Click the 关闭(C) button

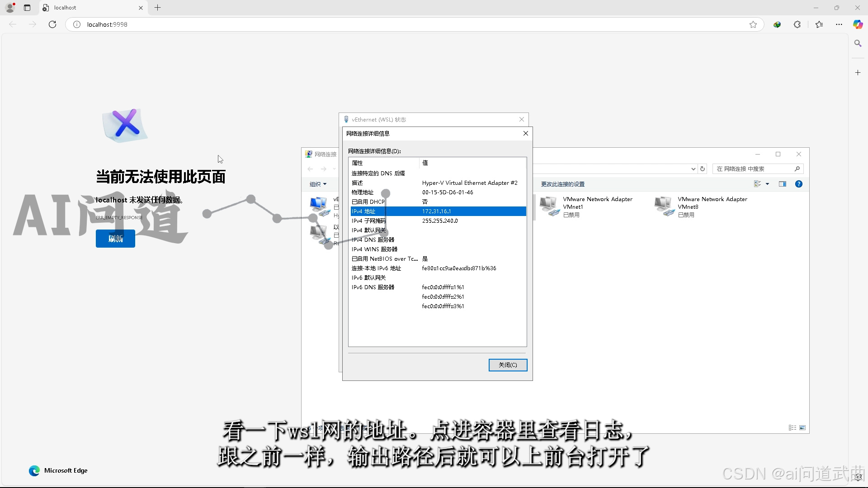point(507,365)
